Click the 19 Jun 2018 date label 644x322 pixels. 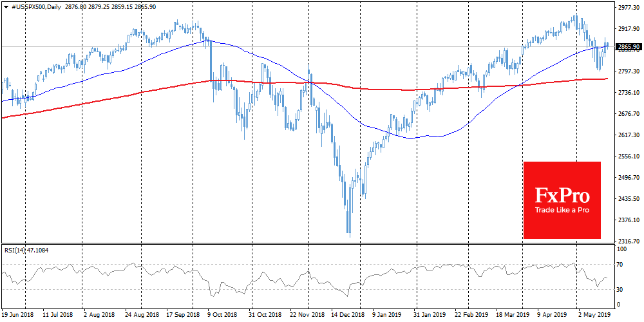pyautogui.click(x=17, y=316)
